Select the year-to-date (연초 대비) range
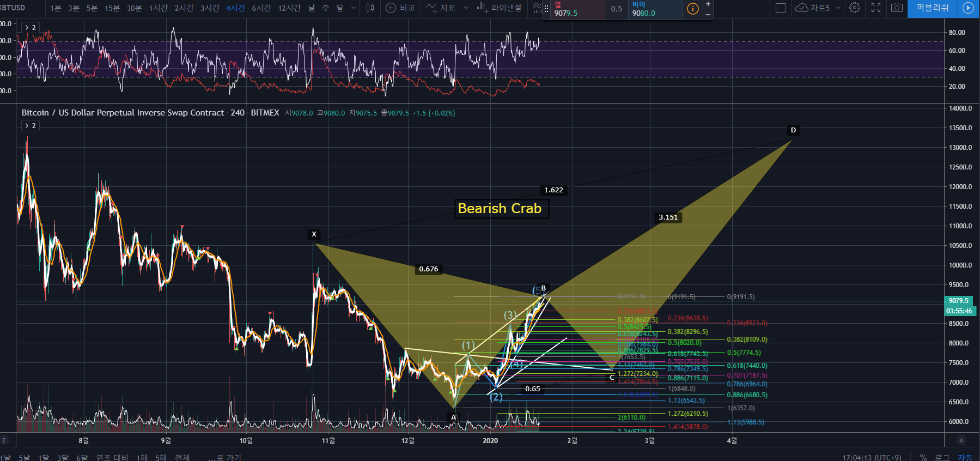The image size is (980, 461). [112, 457]
